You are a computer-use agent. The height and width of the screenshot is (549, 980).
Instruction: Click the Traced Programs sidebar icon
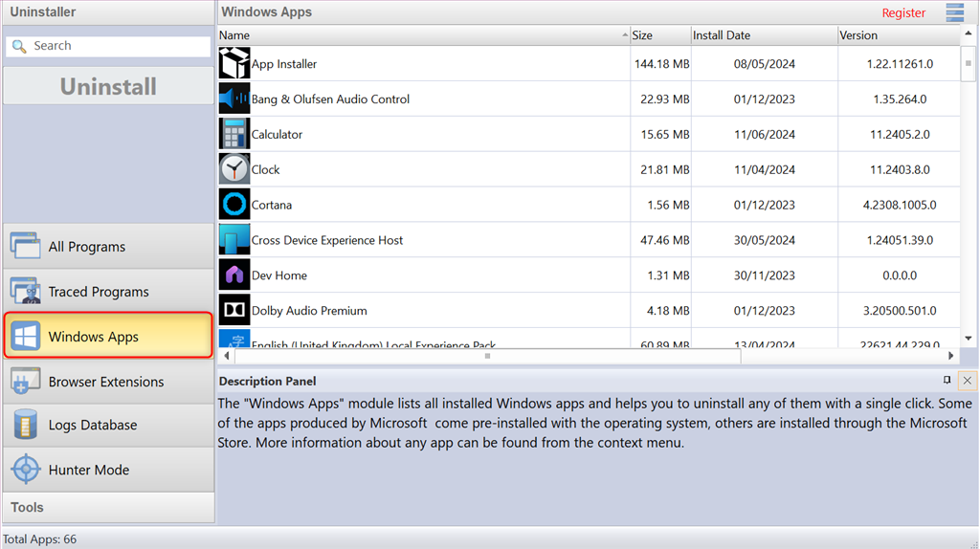[x=26, y=291]
